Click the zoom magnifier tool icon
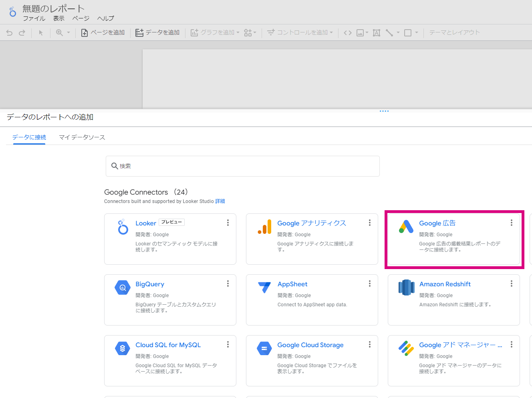532x398 pixels. (x=59, y=33)
